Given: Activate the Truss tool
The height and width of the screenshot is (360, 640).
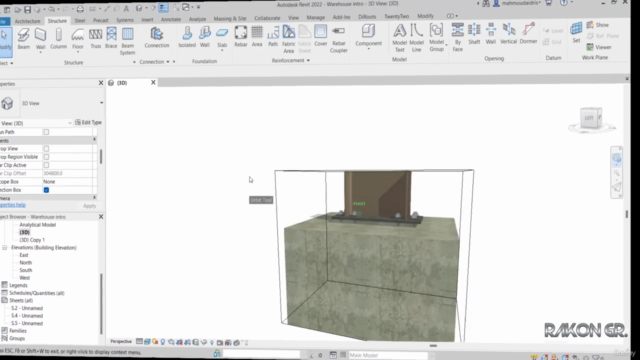Looking at the screenshot, I should 96,39.
